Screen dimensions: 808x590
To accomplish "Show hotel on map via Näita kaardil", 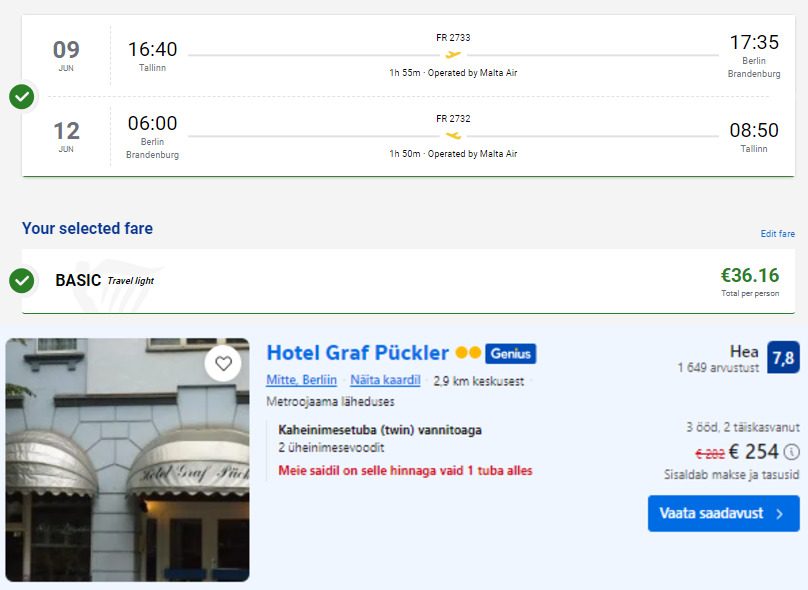I will pyautogui.click(x=385, y=380).
